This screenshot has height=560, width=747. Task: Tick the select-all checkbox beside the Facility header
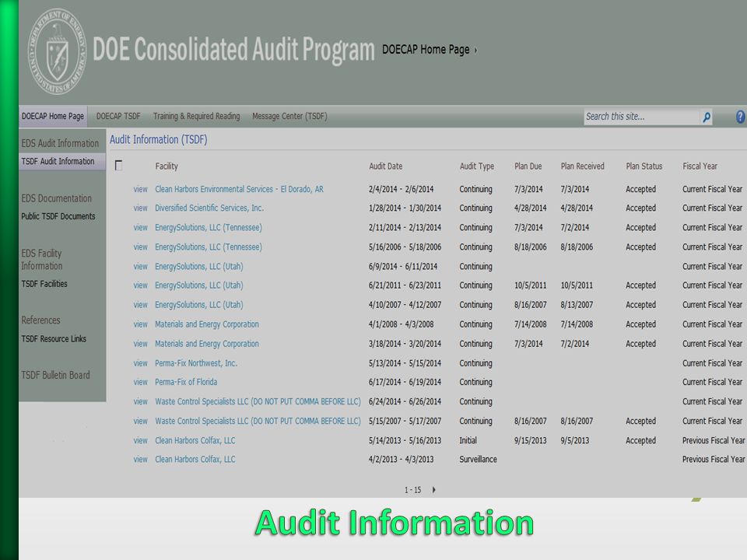tap(118, 165)
